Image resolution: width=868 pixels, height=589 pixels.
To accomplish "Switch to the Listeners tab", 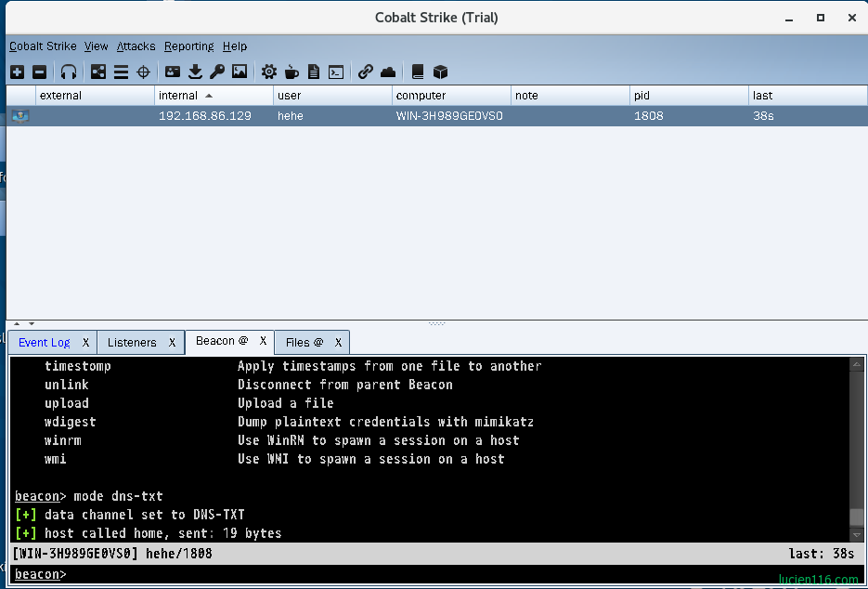I will click(x=132, y=343).
